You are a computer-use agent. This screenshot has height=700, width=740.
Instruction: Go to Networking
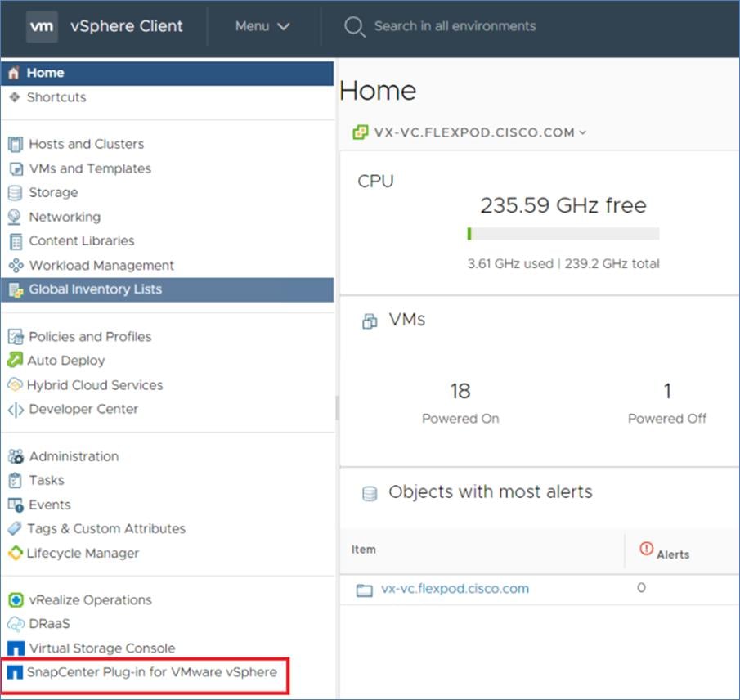coord(65,218)
